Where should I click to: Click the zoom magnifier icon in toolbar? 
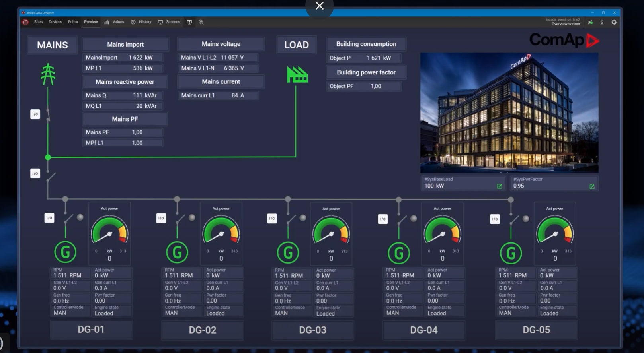pos(201,22)
